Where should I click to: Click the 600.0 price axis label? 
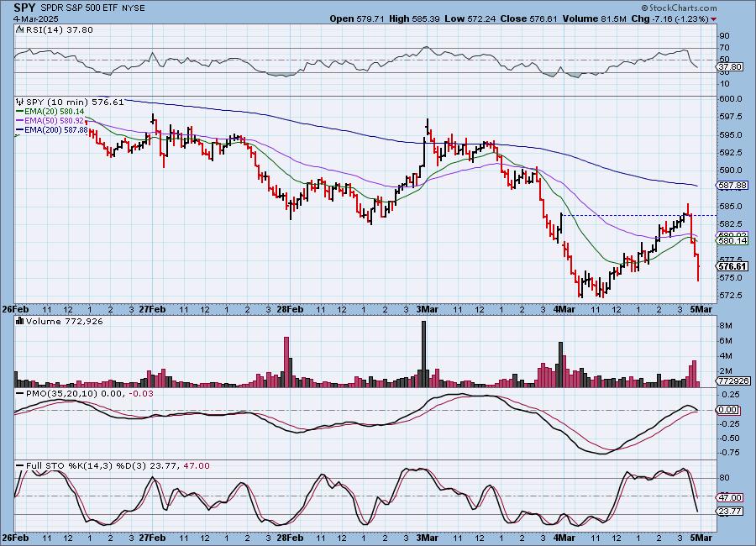[x=731, y=99]
